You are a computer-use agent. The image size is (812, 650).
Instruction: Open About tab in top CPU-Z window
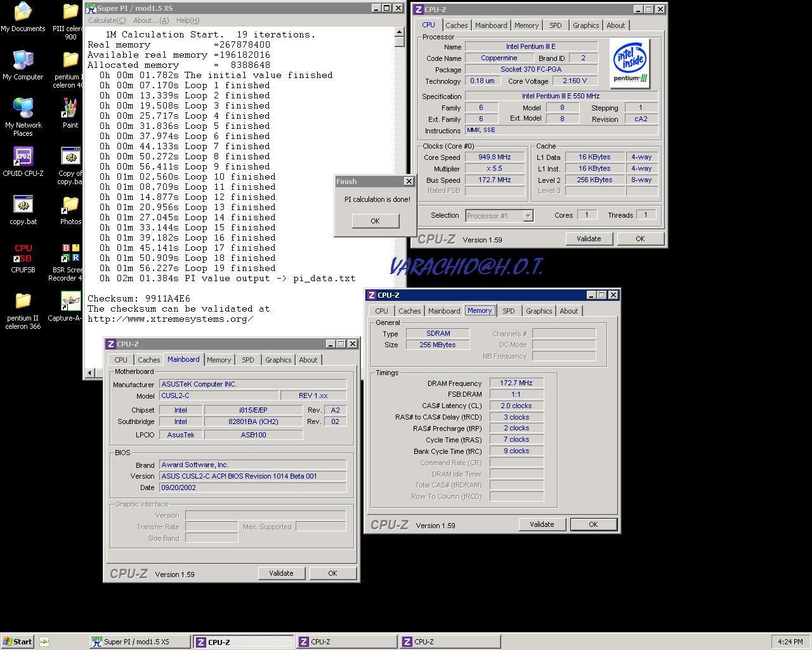click(615, 25)
